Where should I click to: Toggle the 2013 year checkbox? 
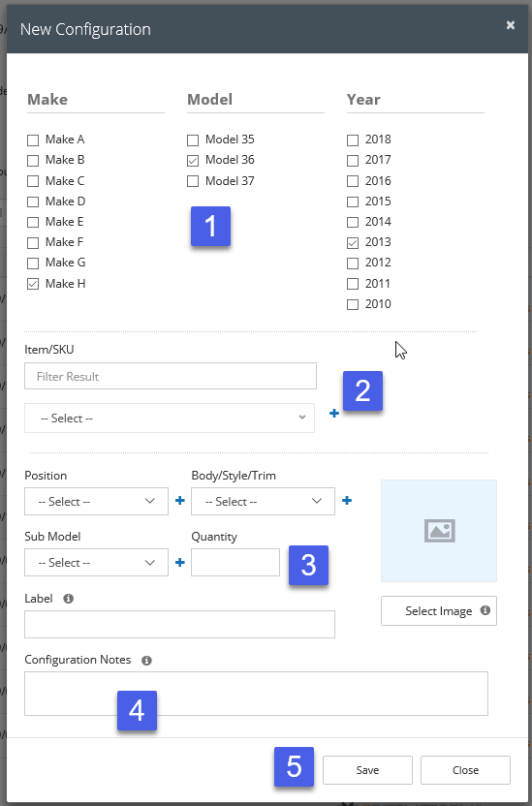click(353, 242)
